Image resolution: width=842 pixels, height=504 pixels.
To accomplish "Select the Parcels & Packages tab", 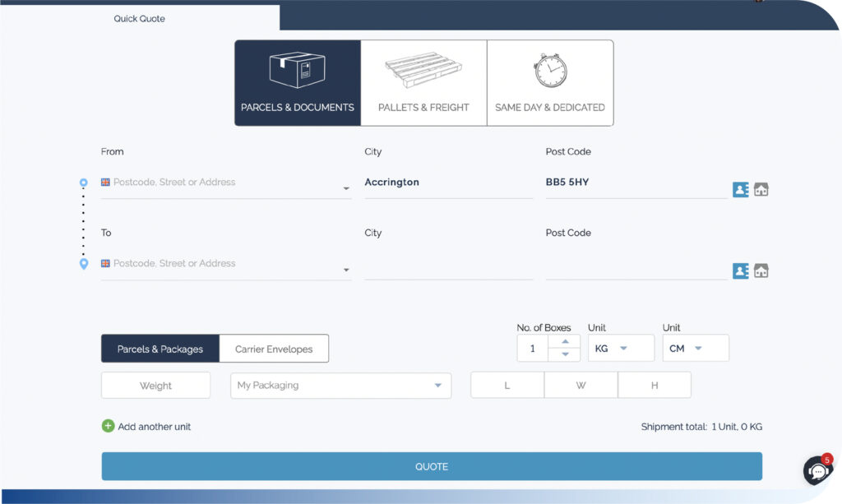I will pyautogui.click(x=160, y=348).
